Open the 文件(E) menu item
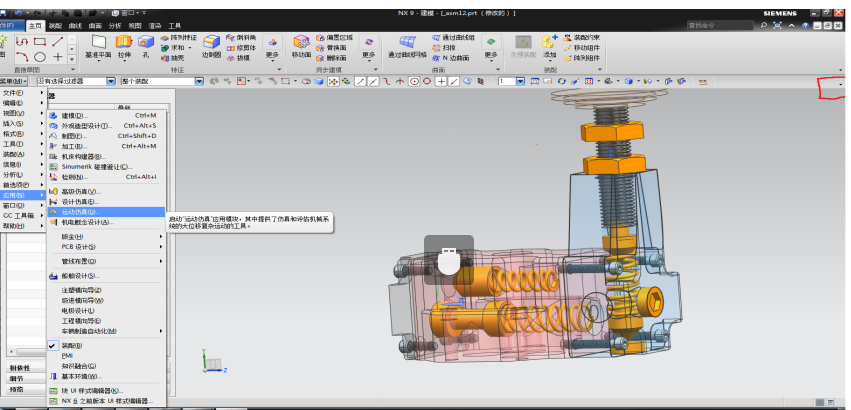The image size is (851, 410). tap(23, 93)
